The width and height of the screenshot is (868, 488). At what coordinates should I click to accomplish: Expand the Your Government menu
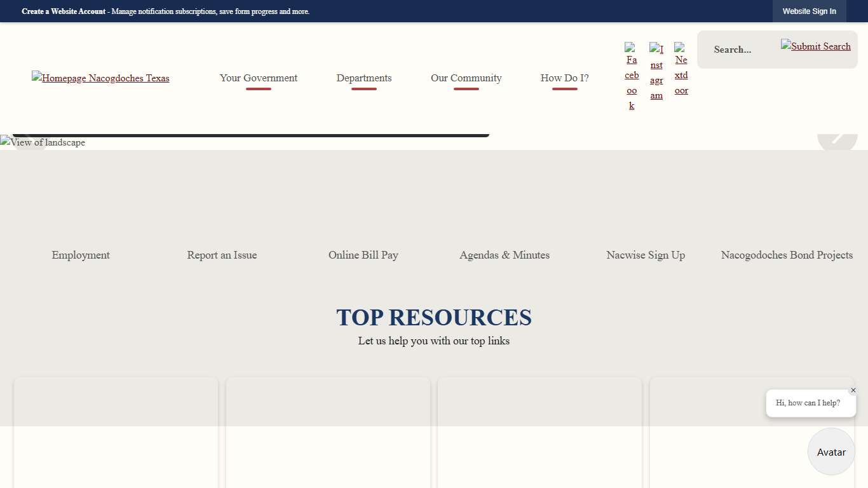click(258, 78)
